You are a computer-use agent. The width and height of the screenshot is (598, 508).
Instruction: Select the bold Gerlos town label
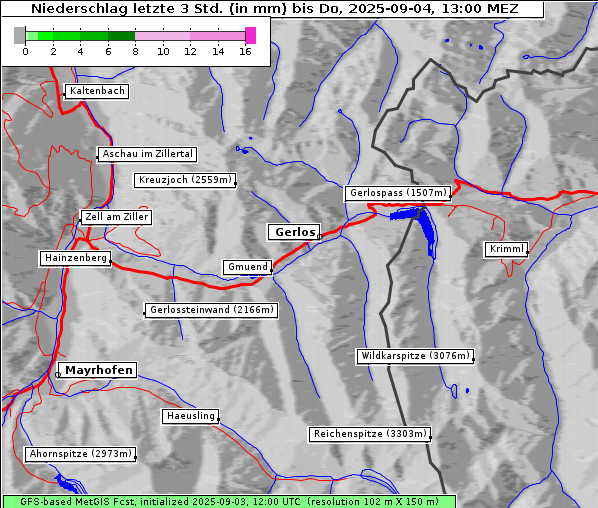click(294, 232)
